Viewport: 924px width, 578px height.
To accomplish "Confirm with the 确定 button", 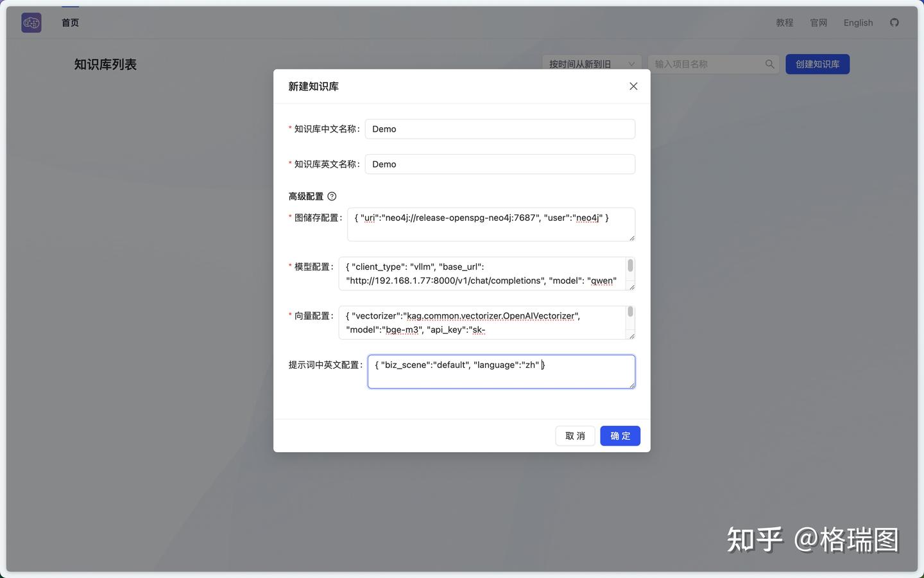I will [620, 436].
